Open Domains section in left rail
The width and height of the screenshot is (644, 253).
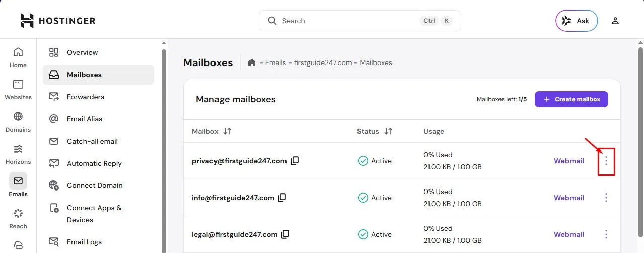pos(18,122)
